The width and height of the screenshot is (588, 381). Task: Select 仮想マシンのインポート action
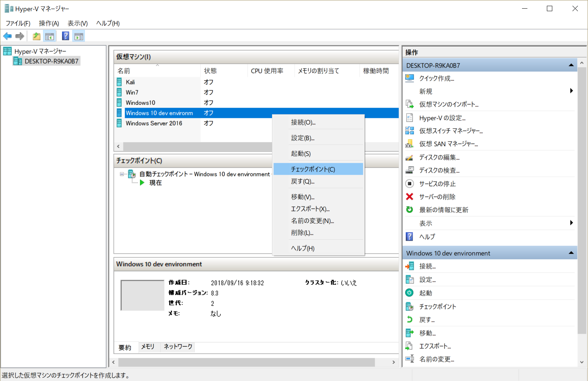pos(449,104)
